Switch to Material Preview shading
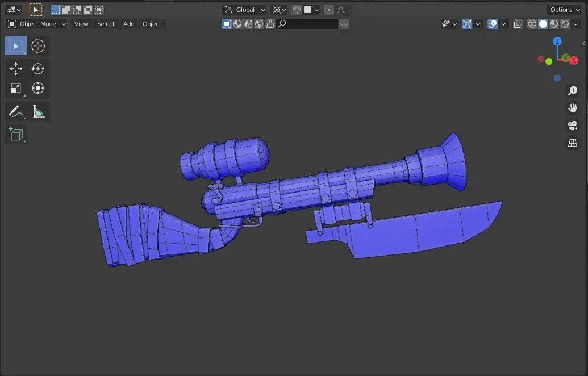The image size is (588, 376). (x=554, y=24)
